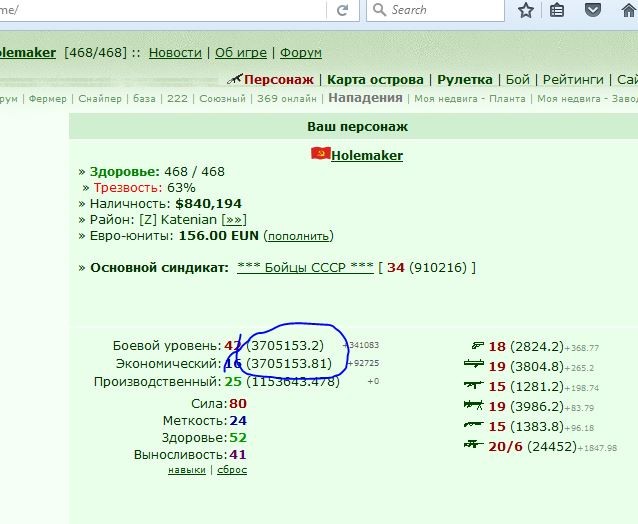Open the Персонаж menu item

(279, 80)
